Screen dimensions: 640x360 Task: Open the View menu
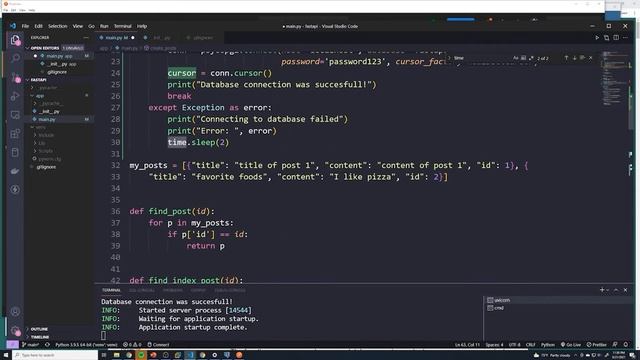(x=78, y=26)
